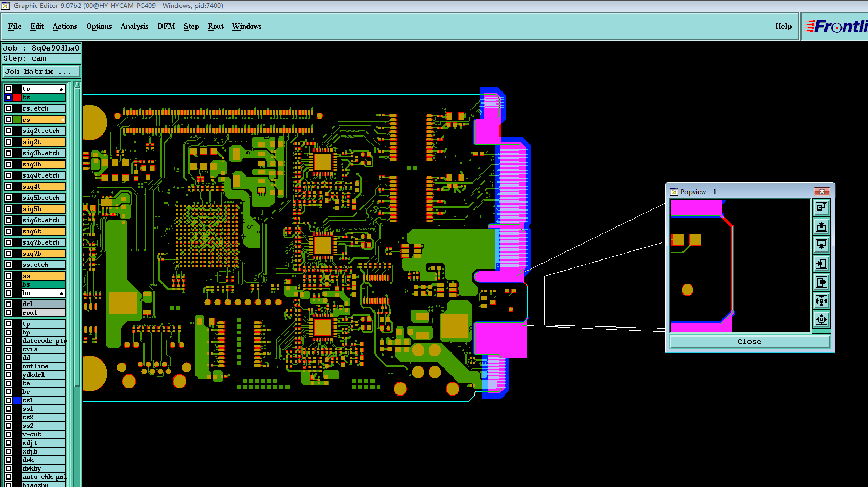Screen dimensions: 868x487
Task: Click the Popview pan right icon
Action: [821, 282]
